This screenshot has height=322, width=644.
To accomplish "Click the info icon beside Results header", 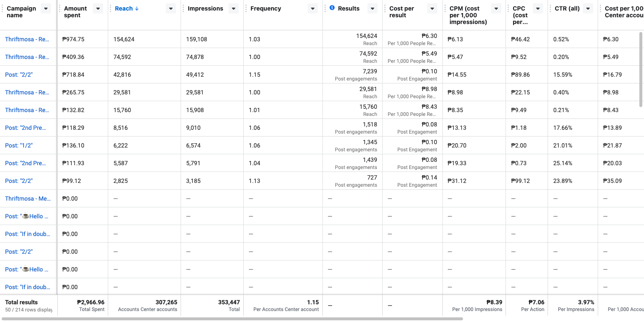I will [332, 8].
